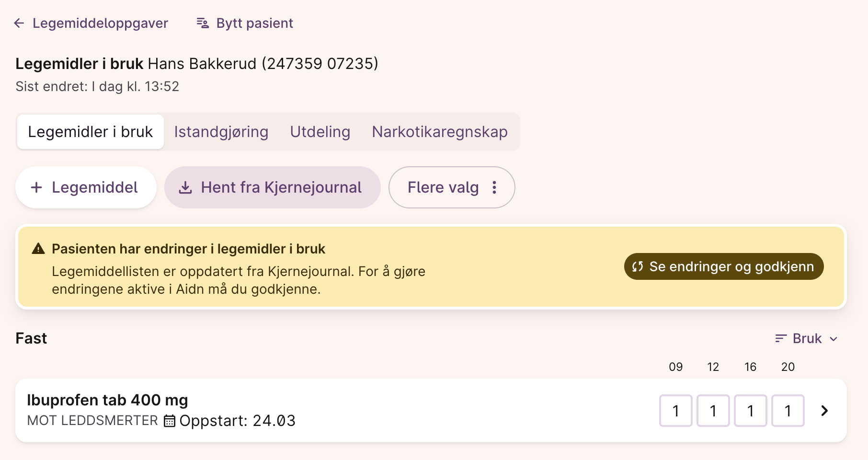Screen dimensions: 868x460
Task: Switch to the Istandgjøring tab
Action: (221, 132)
